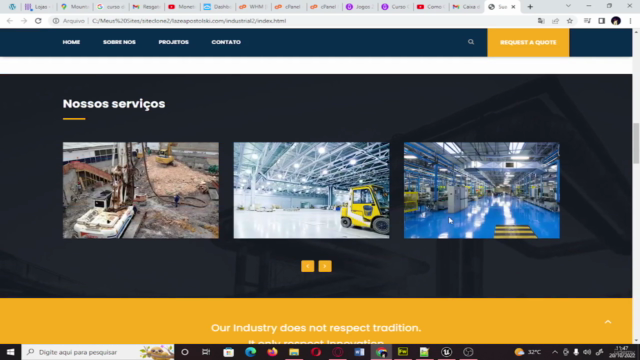Click the taskbar search box Digite aqui para pesquisar
Screen dimensions: 640x360
tap(98, 352)
